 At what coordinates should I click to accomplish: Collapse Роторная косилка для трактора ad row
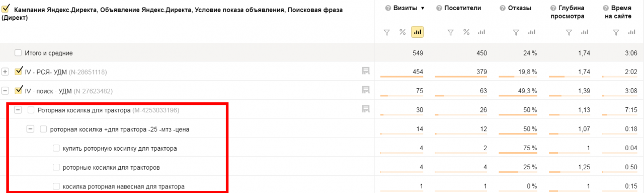tap(18, 110)
